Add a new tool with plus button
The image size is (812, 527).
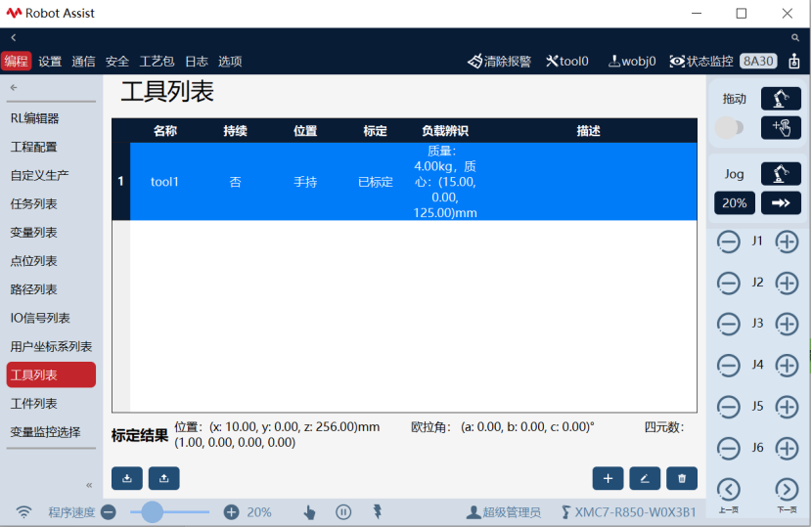[608, 478]
